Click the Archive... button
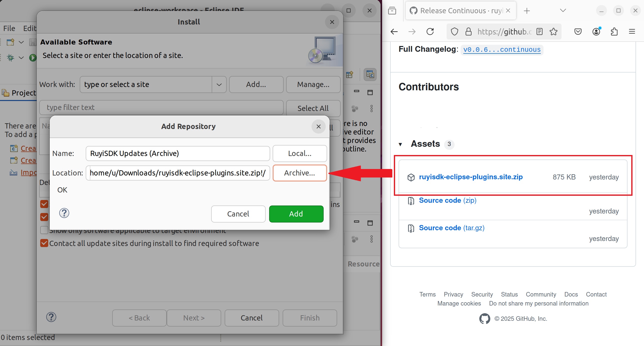 pyautogui.click(x=299, y=173)
